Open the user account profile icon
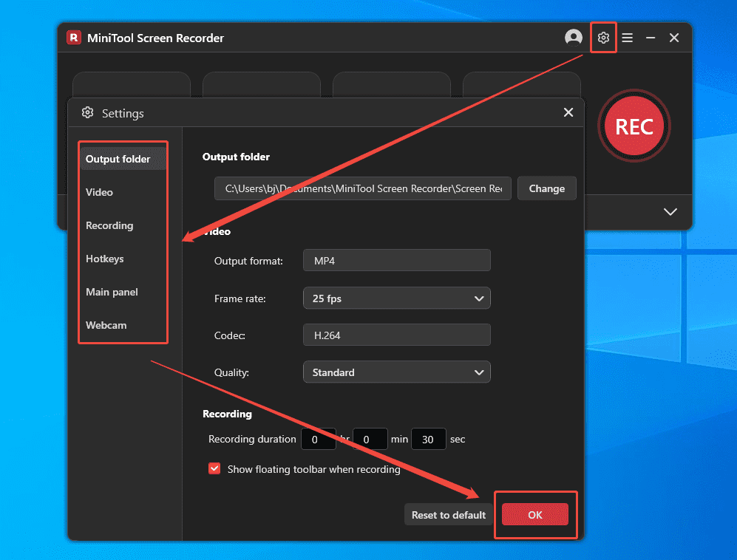Image resolution: width=737 pixels, height=560 pixels. [x=574, y=38]
